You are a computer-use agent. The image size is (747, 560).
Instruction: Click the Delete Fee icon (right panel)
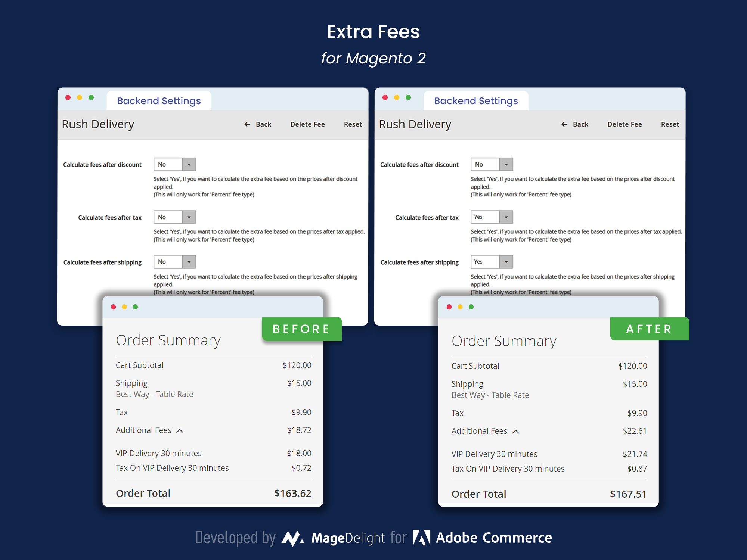(624, 124)
